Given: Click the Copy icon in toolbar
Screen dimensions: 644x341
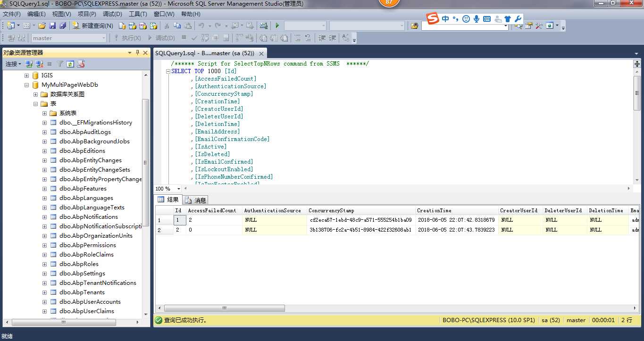Looking at the screenshot, I should 177,25.
